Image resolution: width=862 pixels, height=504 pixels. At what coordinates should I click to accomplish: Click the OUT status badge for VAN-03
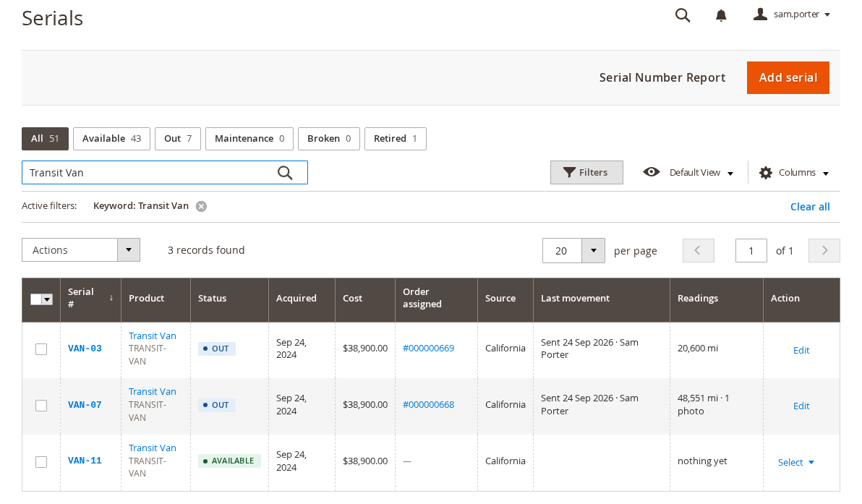217,349
